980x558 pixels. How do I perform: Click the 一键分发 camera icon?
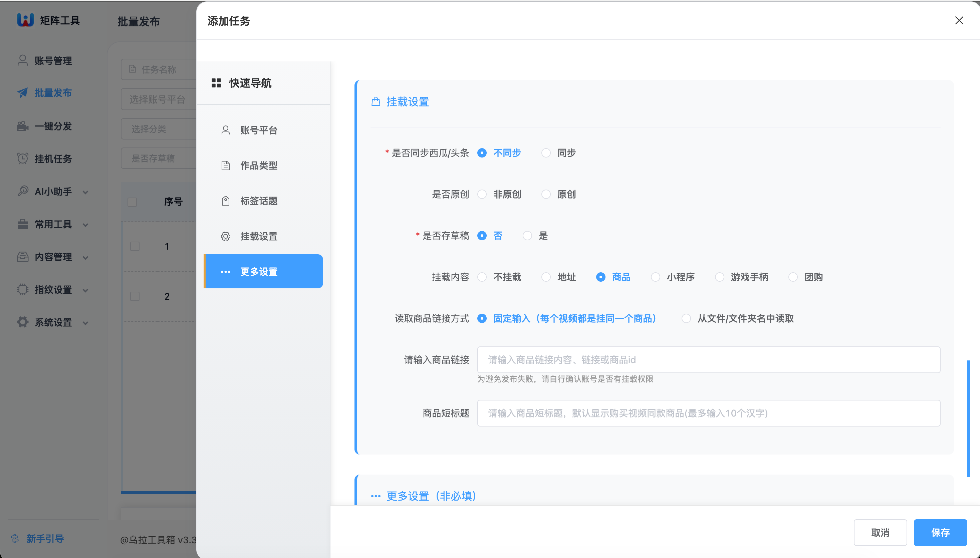point(23,126)
